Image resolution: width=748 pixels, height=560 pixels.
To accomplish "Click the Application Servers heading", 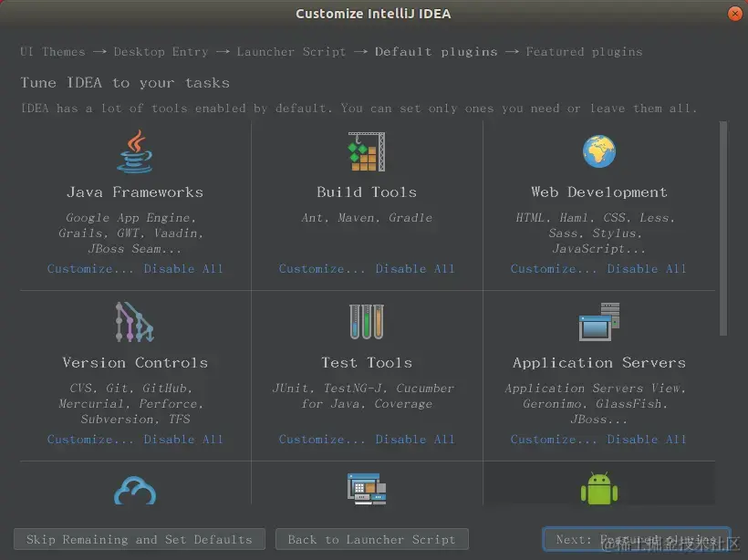I will point(599,362).
